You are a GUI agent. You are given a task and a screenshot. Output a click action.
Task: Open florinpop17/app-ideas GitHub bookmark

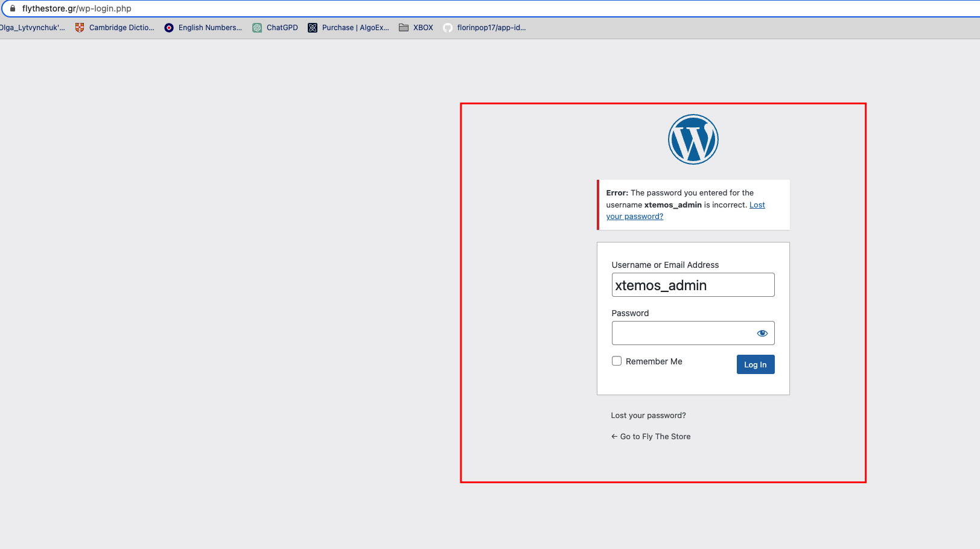click(x=485, y=28)
